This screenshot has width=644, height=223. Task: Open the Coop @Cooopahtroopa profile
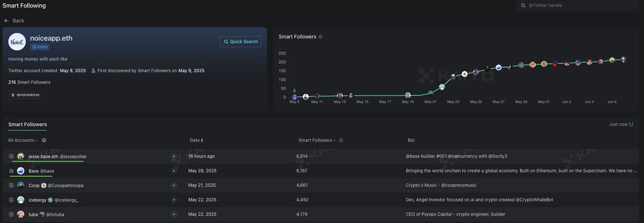(56, 185)
